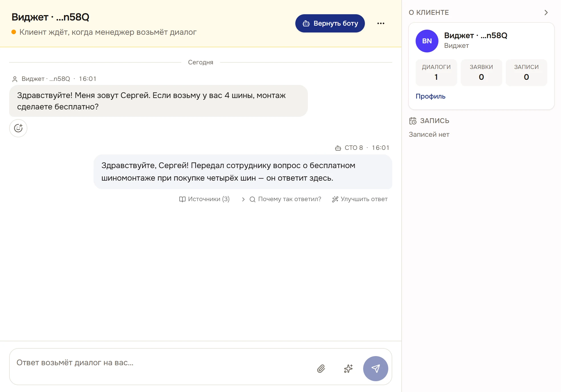Collapse the О клиенте panel chevron
Viewport: 561px width, 392px height.
click(546, 13)
